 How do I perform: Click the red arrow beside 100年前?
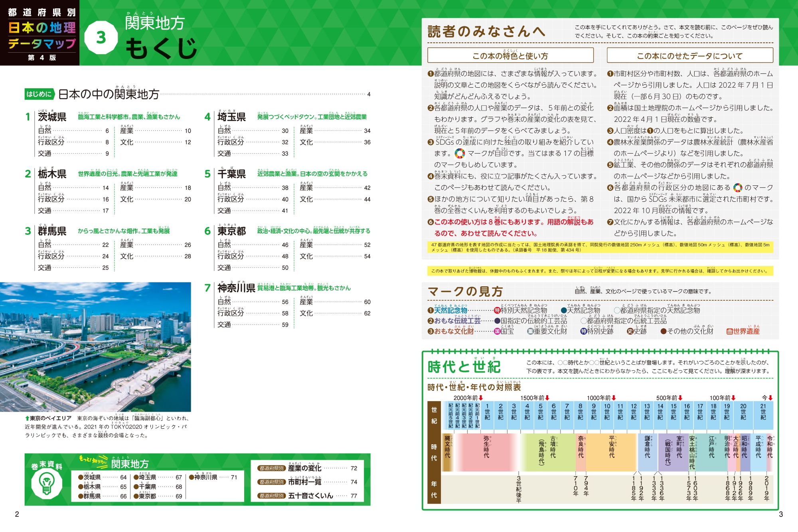point(733,398)
